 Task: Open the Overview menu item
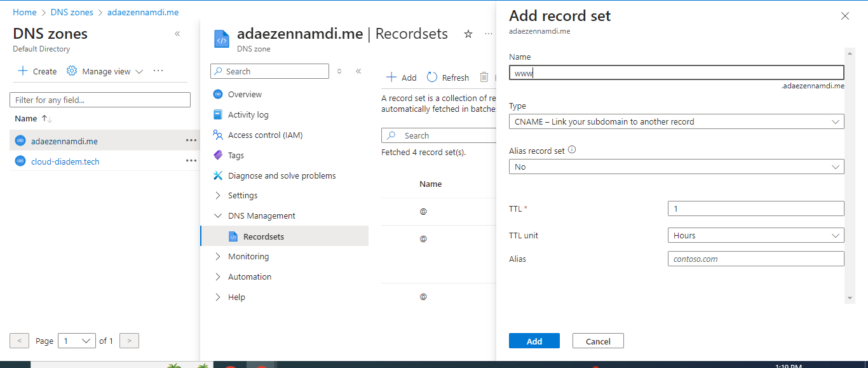(x=245, y=94)
